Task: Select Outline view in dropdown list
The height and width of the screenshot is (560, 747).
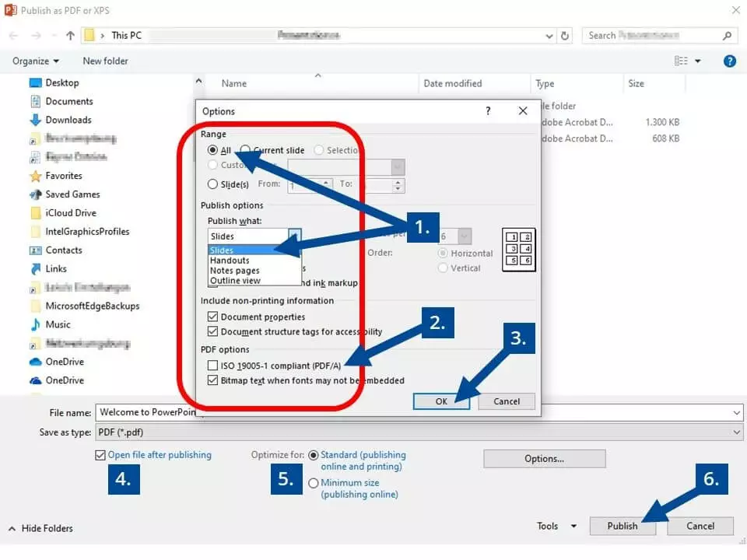Action: click(x=235, y=281)
